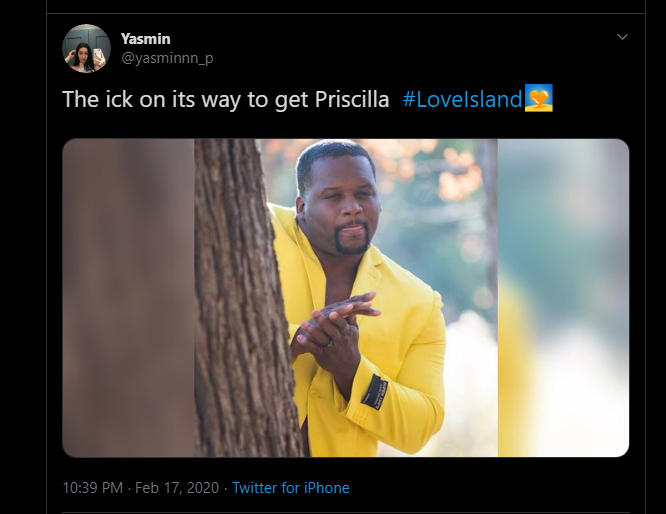Click the word "Priscilla" in the tweet
The height and width of the screenshot is (514, 666).
point(352,99)
